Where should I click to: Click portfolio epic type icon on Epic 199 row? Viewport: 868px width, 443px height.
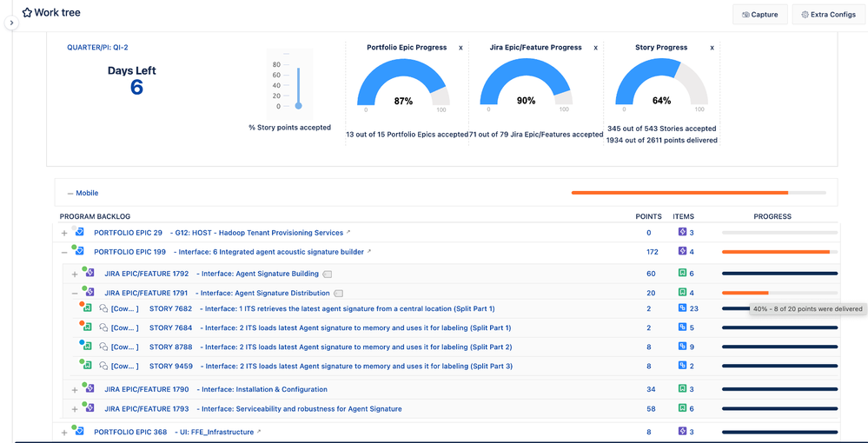click(x=79, y=252)
